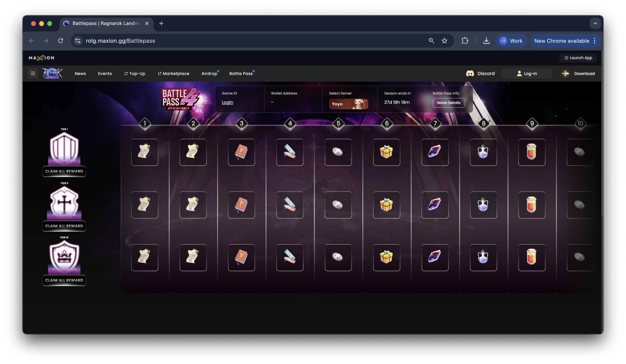Select level 5 marker on track
Screen dimensions: 626x364
pyautogui.click(x=338, y=123)
